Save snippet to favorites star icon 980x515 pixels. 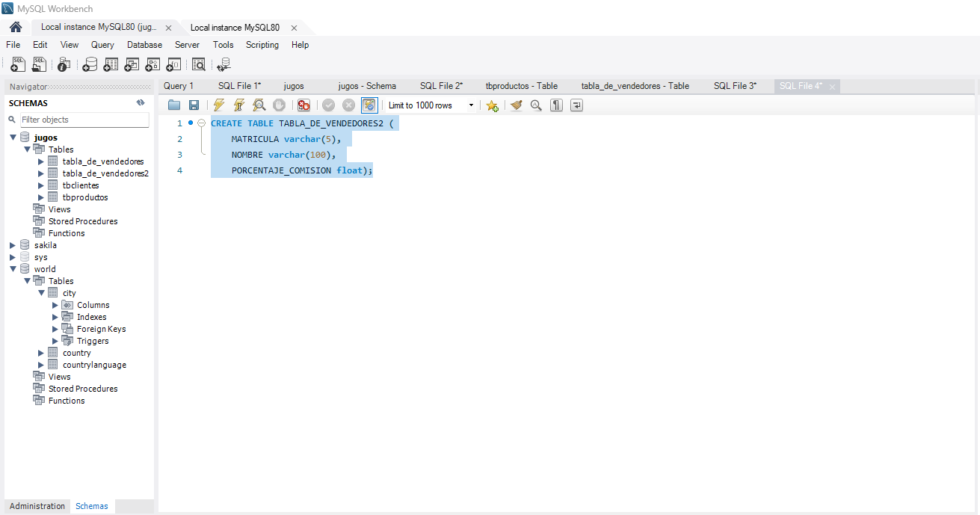492,105
